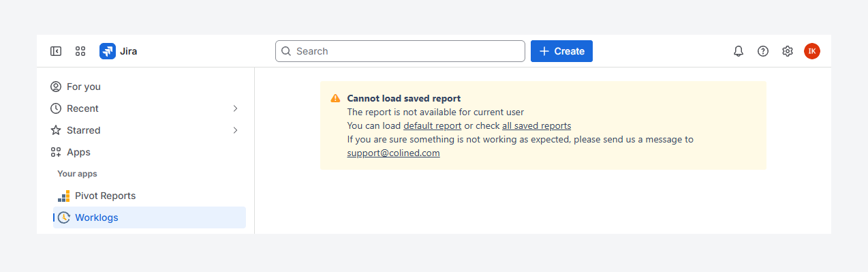
Task: Open the Settings gear icon
Action: pyautogui.click(x=788, y=51)
